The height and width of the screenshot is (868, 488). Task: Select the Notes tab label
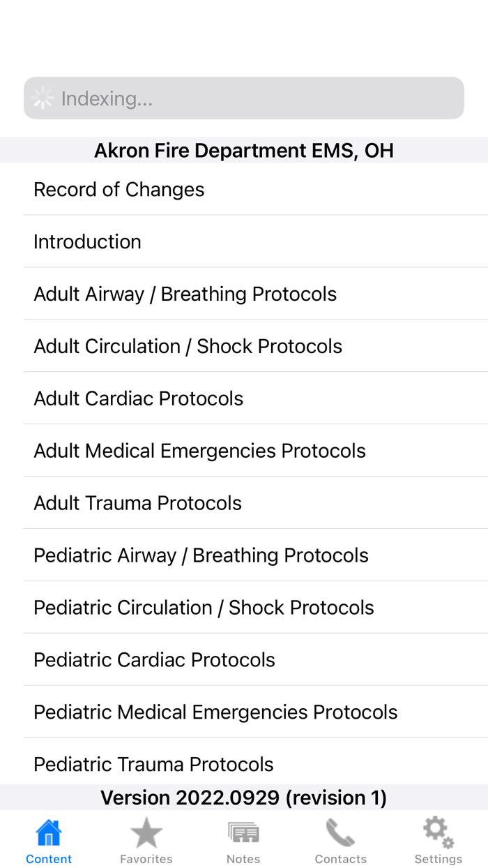243,859
